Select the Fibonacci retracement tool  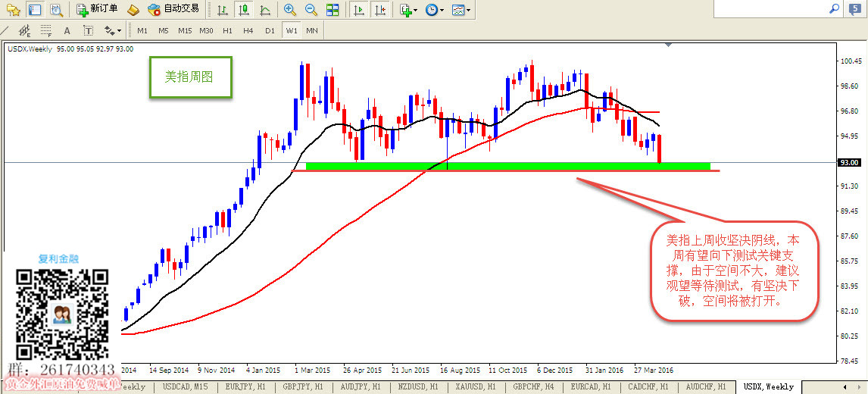[x=46, y=30]
